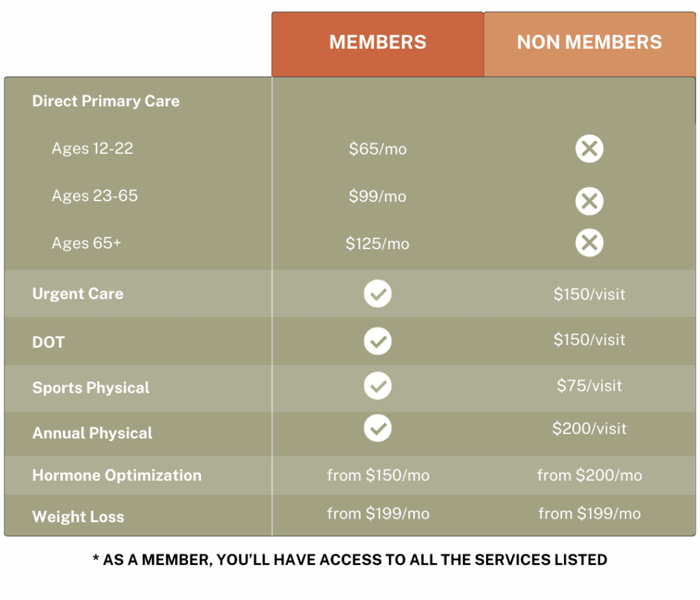Click the $65/mo member price
Viewport: 700px width, 600px height.
tap(377, 148)
